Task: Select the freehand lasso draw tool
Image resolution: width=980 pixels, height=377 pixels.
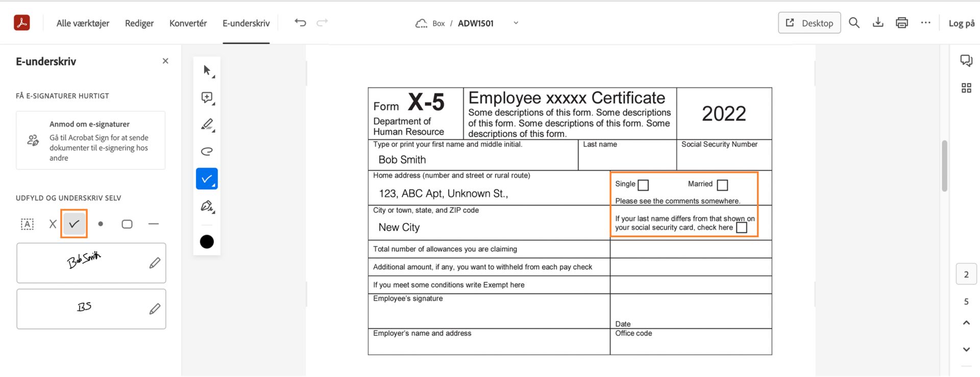Action: pos(207,152)
